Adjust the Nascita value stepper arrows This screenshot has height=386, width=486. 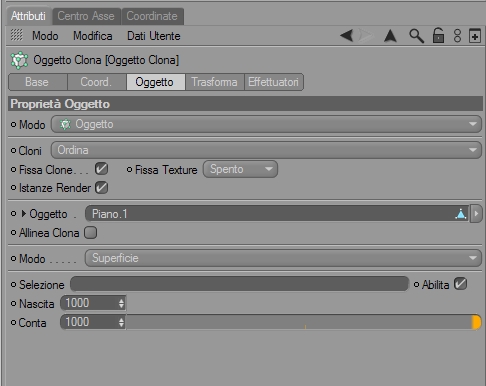tap(121, 303)
